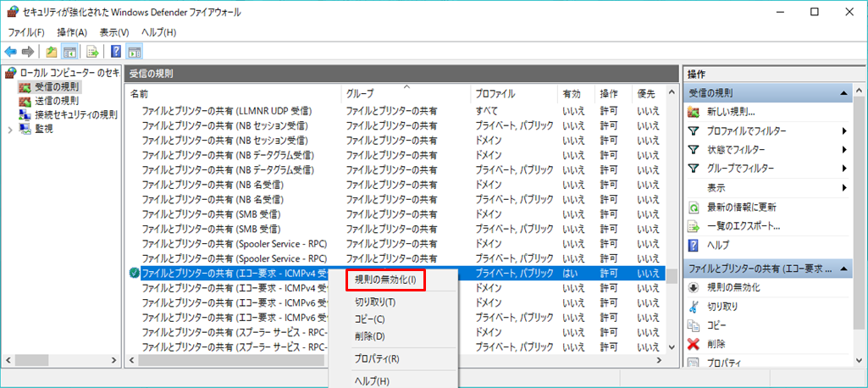Screen dimensions: 868x388
Task: Click the 状態でフィルター funnel icon
Action: (x=694, y=149)
